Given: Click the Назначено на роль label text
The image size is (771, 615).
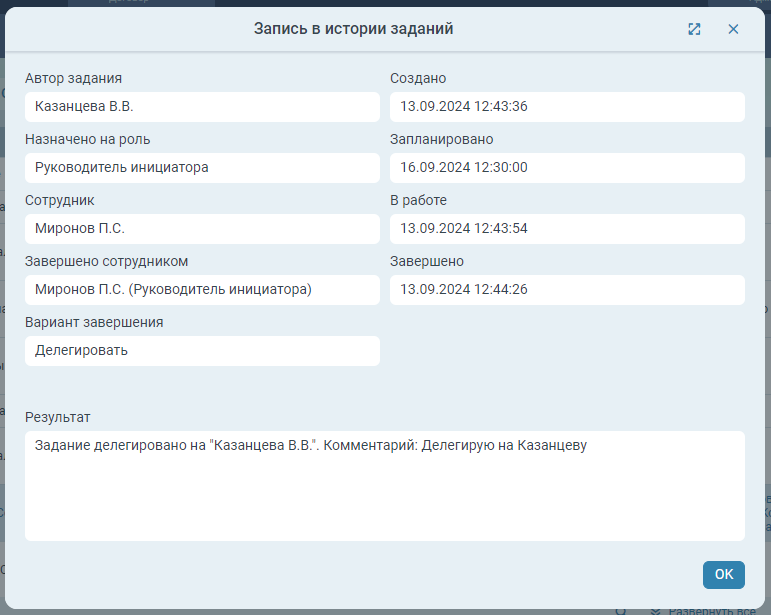Looking at the screenshot, I should (87, 139).
